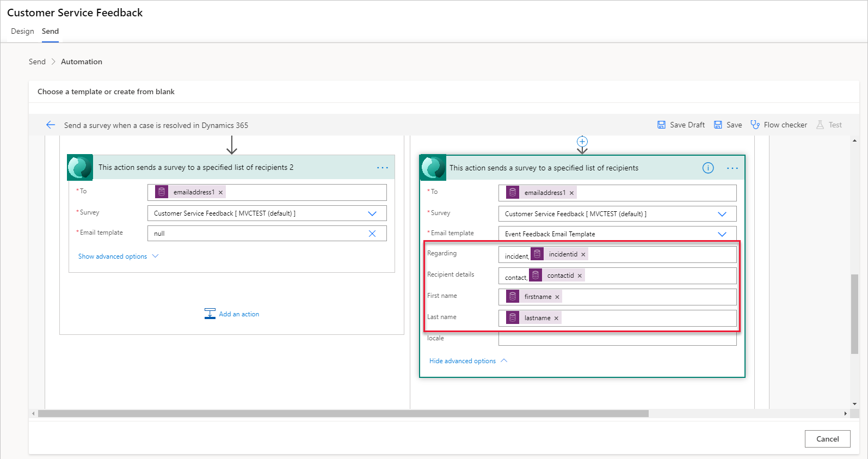The width and height of the screenshot is (868, 459).
Task: Click the Save Draft label
Action: [x=687, y=125]
